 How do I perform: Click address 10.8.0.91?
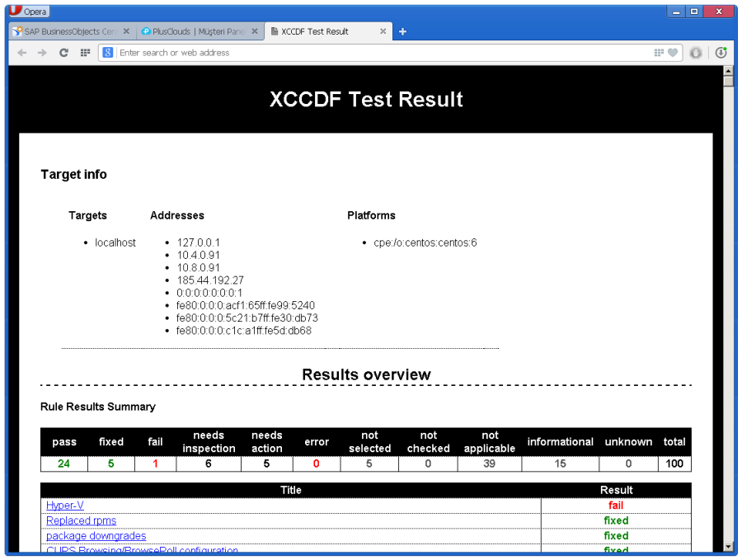[198, 268]
